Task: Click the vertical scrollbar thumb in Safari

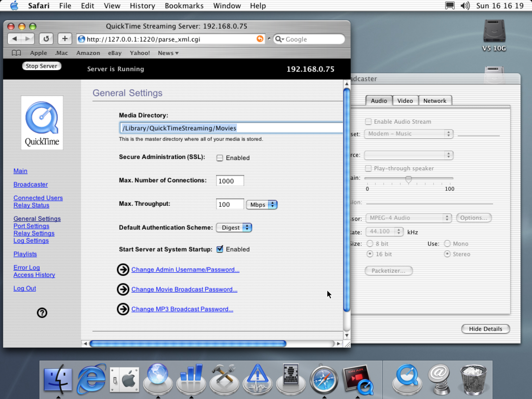Action: (x=347, y=200)
